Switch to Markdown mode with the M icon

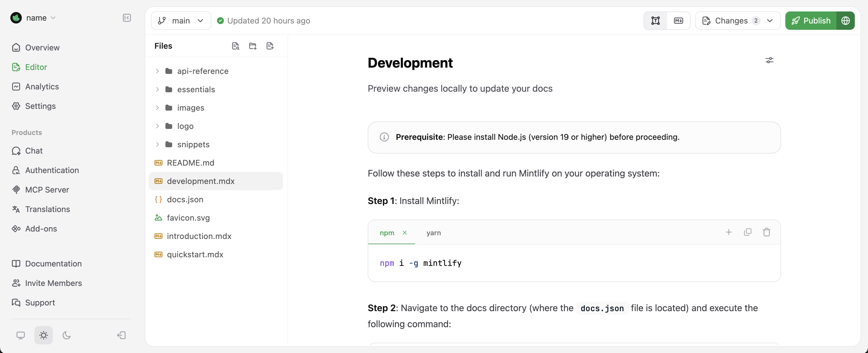tap(679, 21)
